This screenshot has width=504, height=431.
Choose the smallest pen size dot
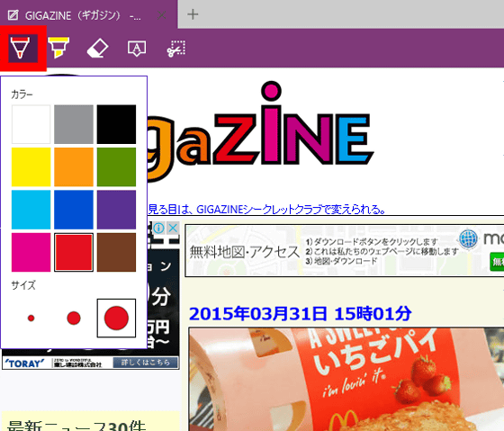pyautogui.click(x=31, y=318)
